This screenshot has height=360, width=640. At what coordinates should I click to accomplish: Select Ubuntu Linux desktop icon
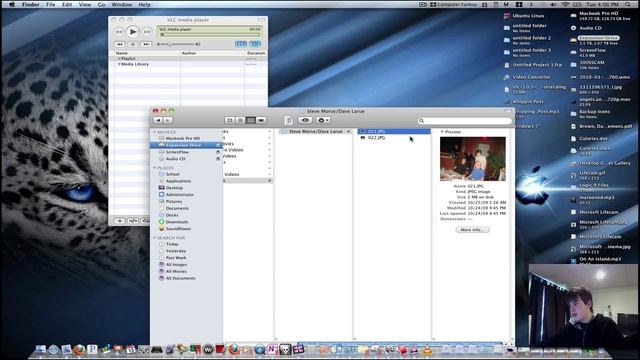pyautogui.click(x=524, y=16)
